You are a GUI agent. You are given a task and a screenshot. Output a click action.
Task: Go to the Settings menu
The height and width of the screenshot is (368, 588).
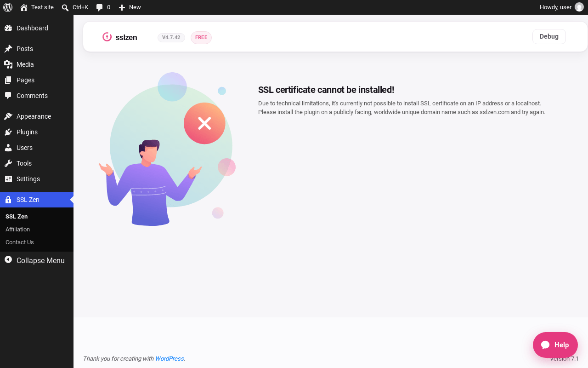(x=37, y=179)
